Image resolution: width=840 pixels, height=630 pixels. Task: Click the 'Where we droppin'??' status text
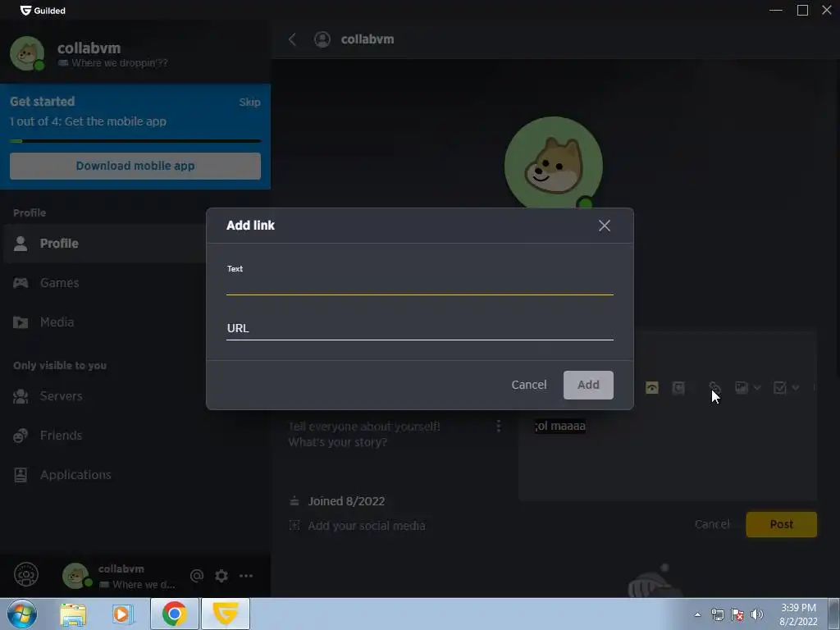(x=120, y=63)
